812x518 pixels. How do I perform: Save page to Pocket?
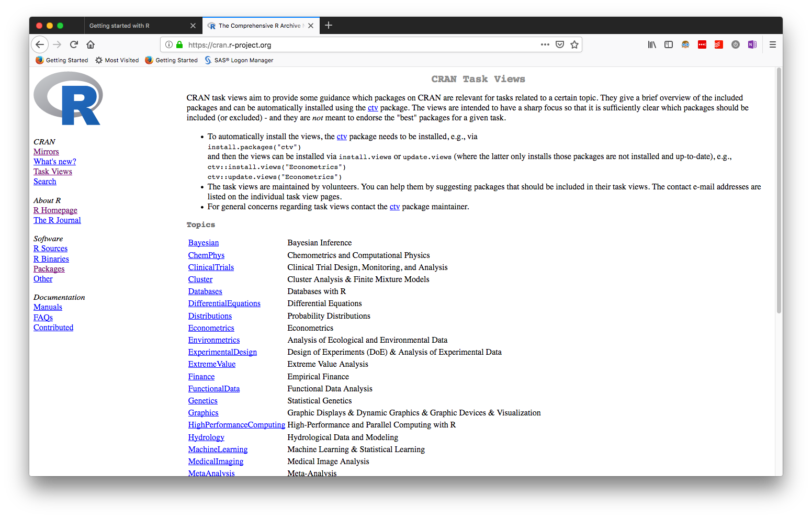(560, 44)
